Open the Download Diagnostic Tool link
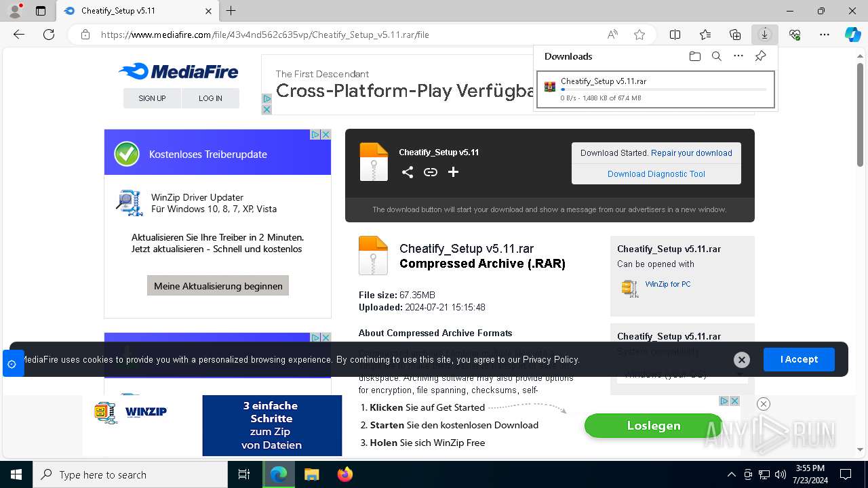 [x=656, y=174]
